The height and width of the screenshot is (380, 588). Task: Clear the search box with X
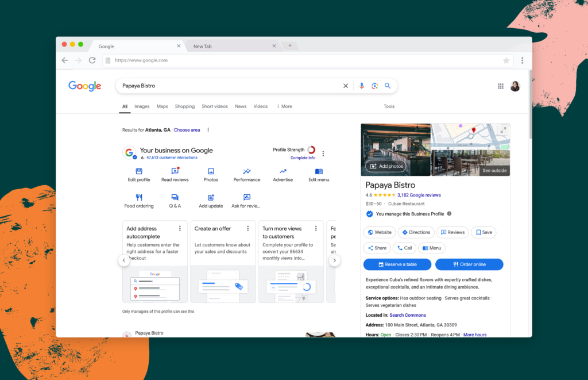(x=345, y=86)
